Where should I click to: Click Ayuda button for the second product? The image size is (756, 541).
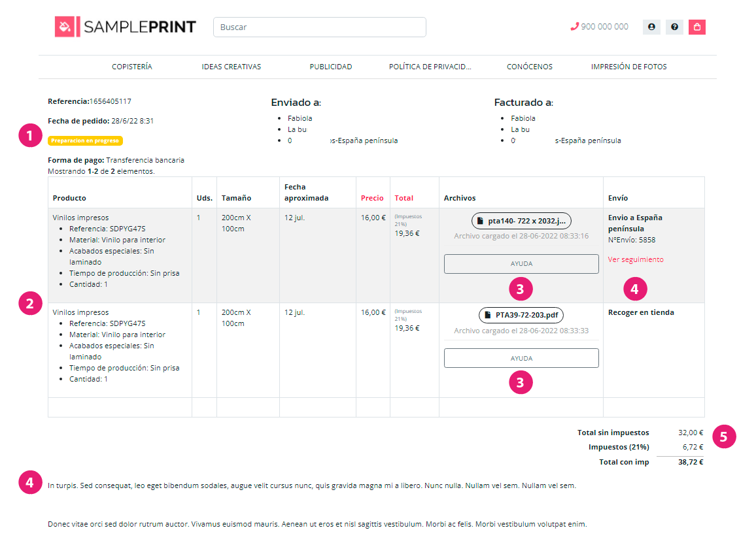point(521,358)
